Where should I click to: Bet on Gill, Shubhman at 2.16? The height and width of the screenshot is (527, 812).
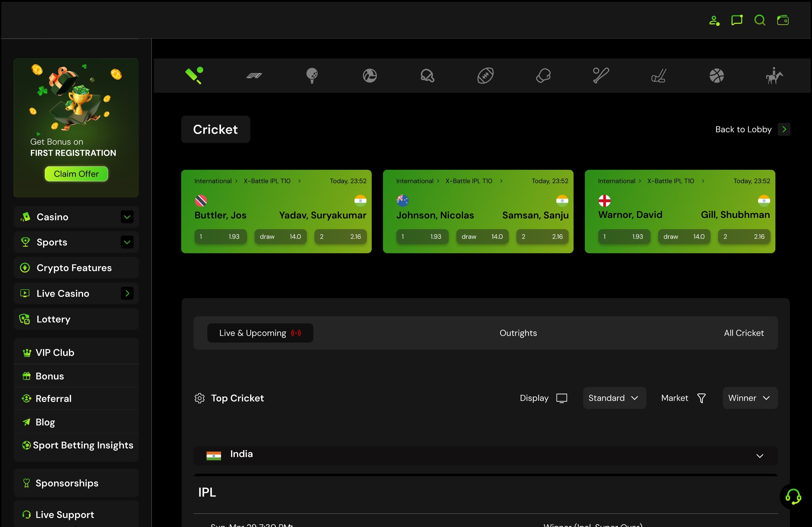coord(744,236)
